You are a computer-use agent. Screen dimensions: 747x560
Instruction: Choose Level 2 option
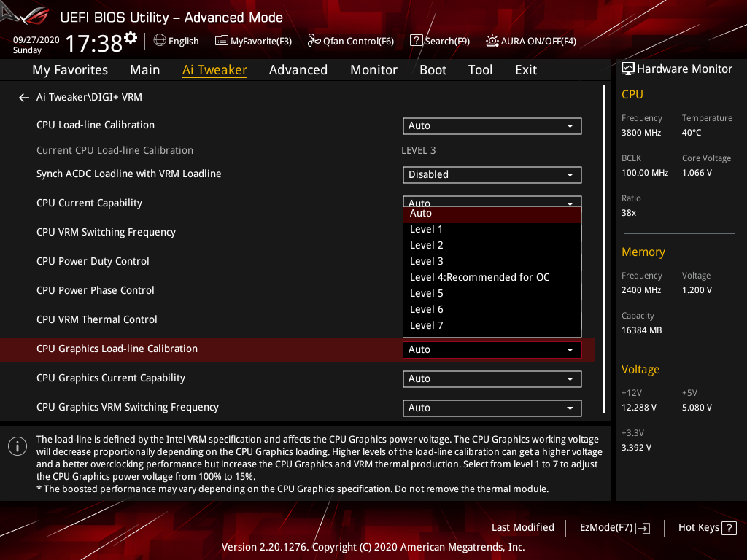pyautogui.click(x=492, y=246)
